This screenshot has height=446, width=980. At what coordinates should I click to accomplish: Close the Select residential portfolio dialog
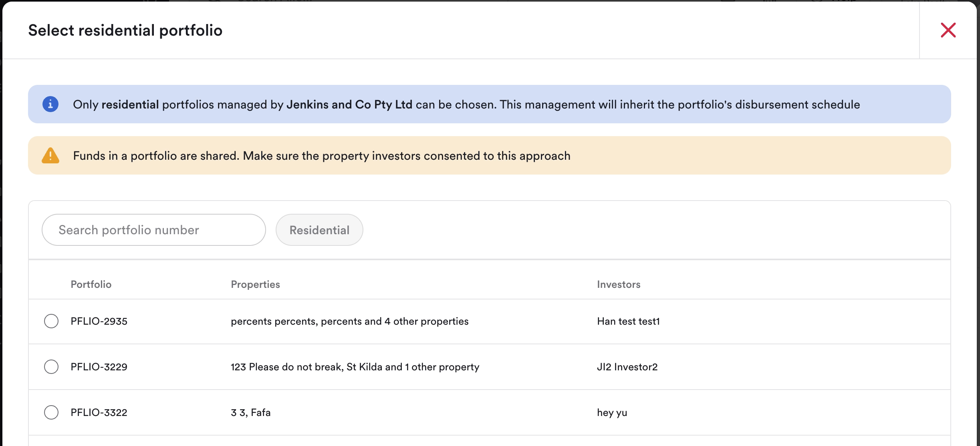948,30
